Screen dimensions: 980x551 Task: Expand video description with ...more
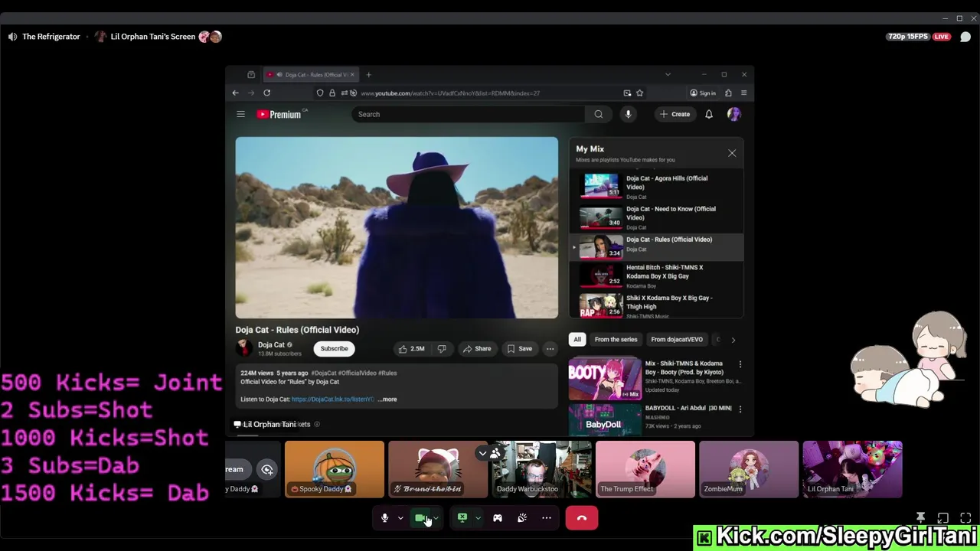tap(388, 399)
